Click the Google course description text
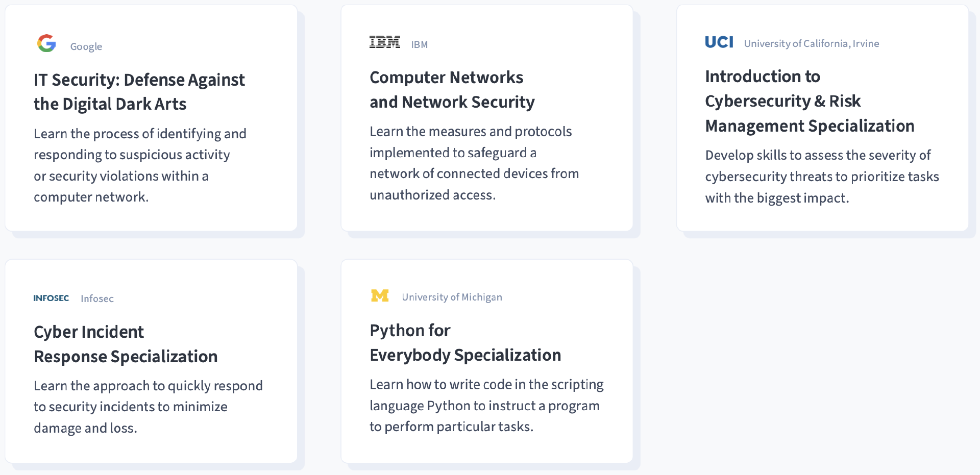This screenshot has height=475, width=980. click(x=140, y=165)
